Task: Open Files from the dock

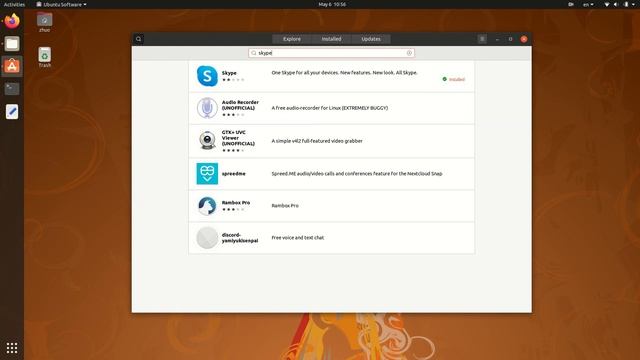Action: [12, 44]
